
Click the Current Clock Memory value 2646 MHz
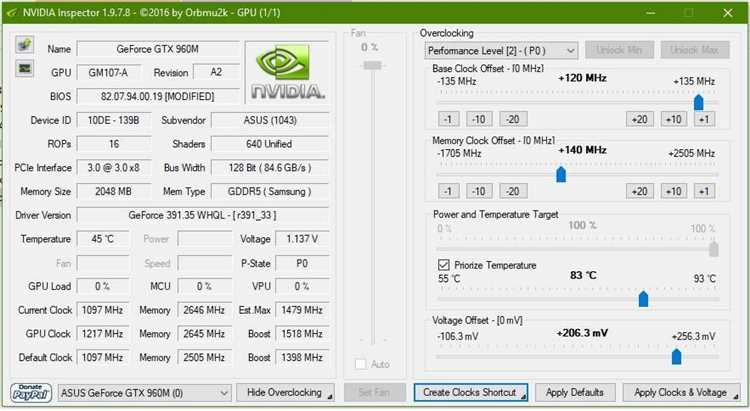pyautogui.click(x=204, y=310)
